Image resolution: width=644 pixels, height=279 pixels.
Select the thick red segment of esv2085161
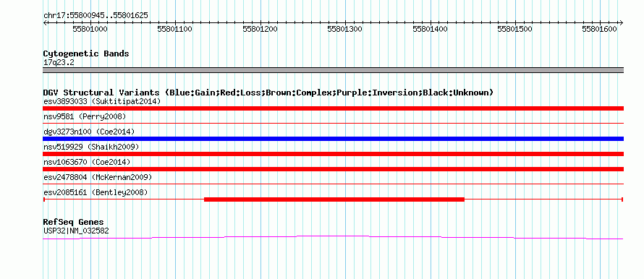(x=334, y=199)
